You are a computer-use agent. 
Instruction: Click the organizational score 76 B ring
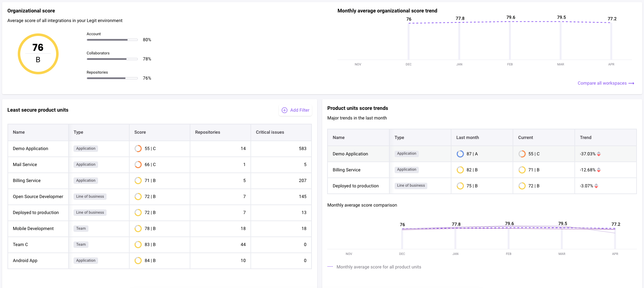[38, 54]
